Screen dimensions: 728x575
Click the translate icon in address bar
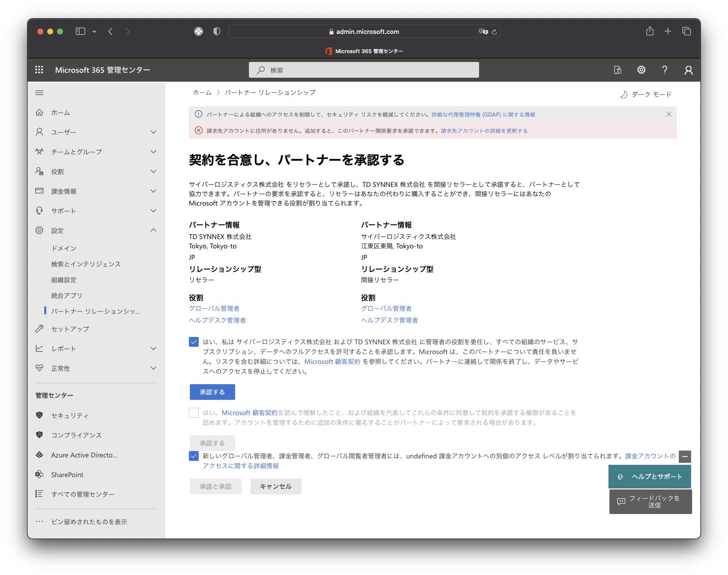484,31
